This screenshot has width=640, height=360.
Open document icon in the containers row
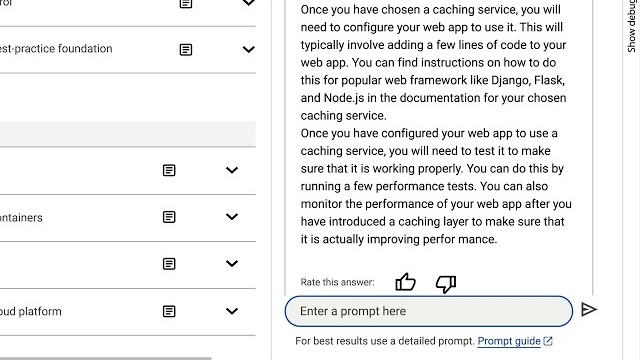[x=169, y=217]
